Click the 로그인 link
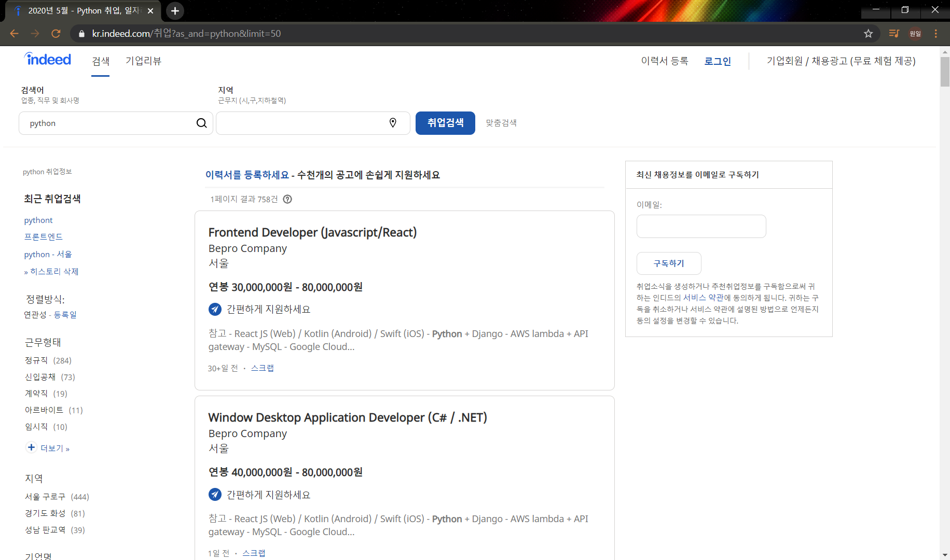 point(718,61)
